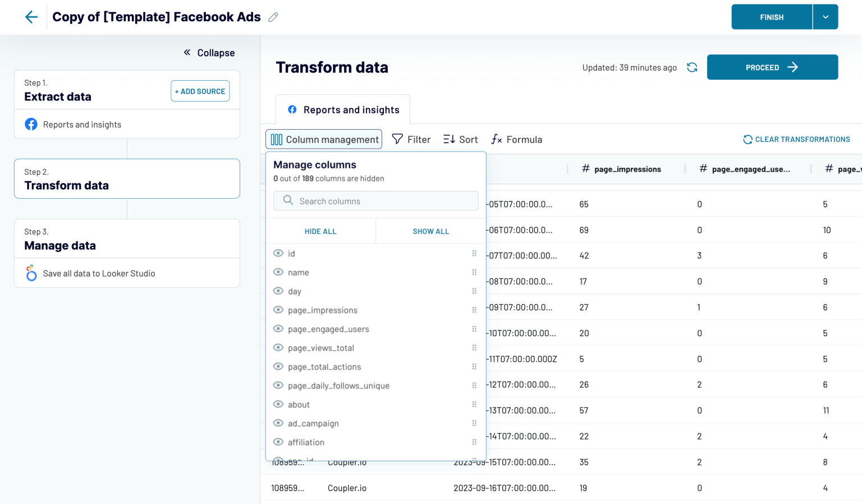Click the back arrow icon
The height and width of the screenshot is (504, 862).
31,17
